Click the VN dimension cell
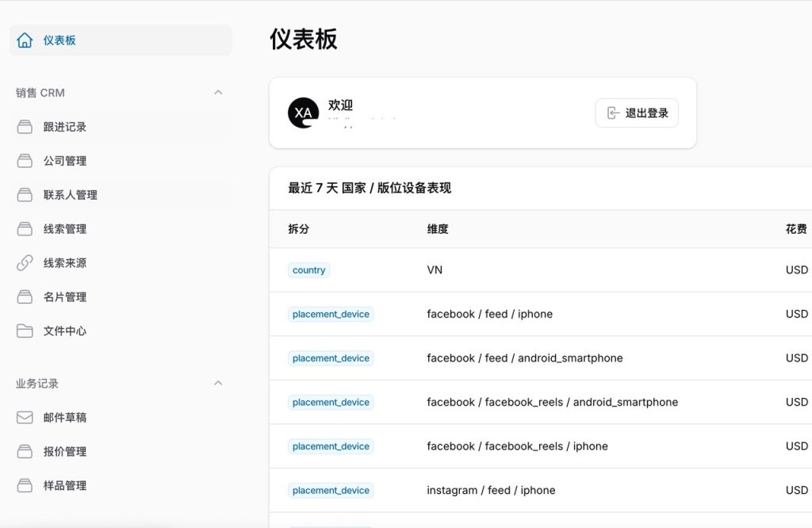 435,270
